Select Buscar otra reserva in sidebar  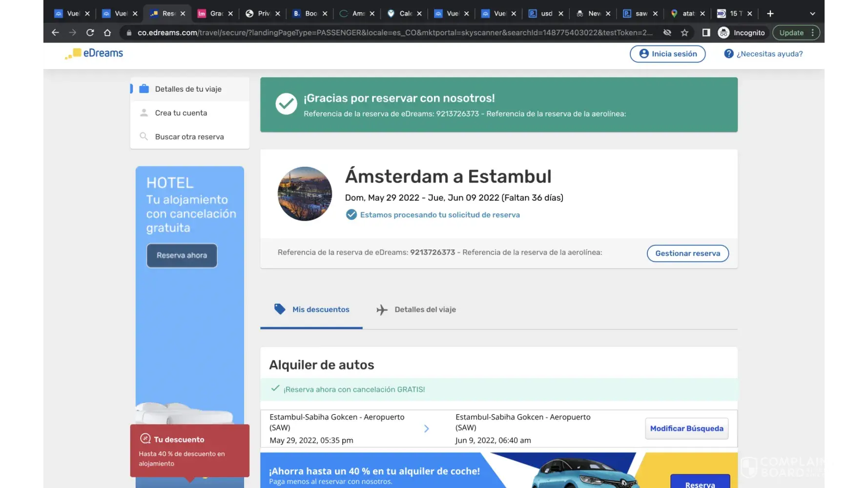[x=189, y=137]
